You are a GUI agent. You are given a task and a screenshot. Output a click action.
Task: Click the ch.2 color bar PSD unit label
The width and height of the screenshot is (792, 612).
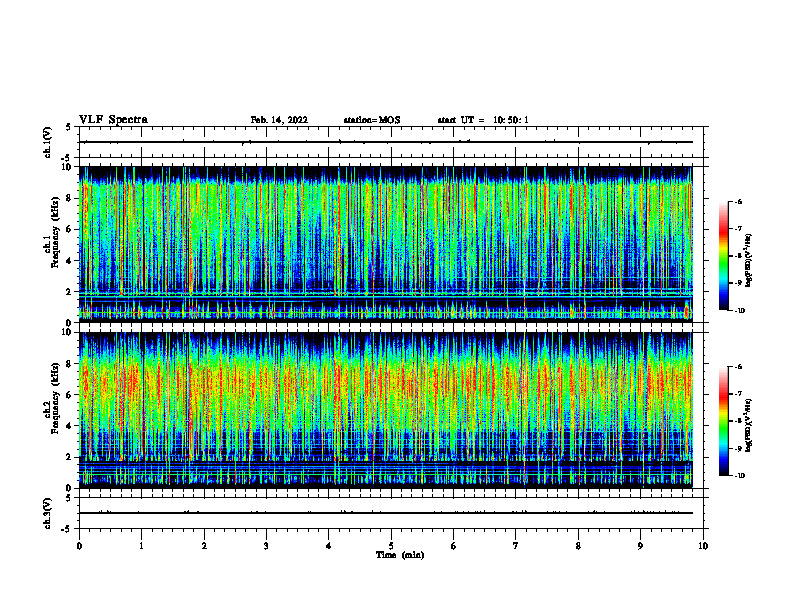[749, 426]
